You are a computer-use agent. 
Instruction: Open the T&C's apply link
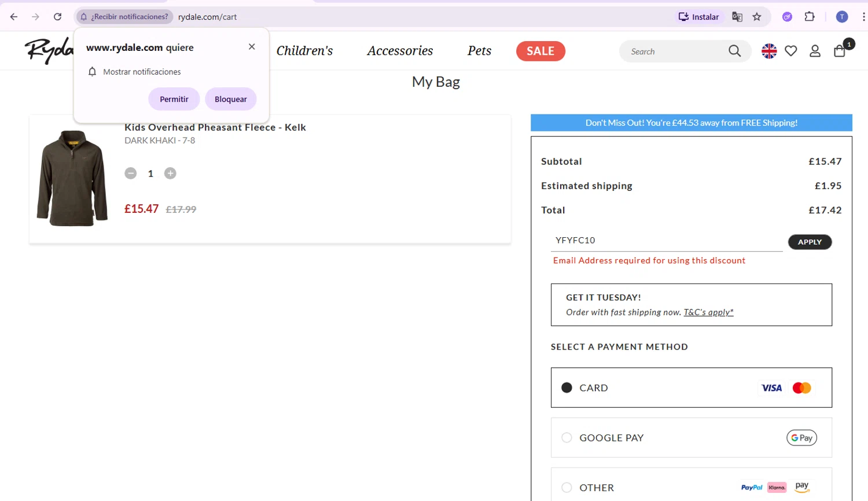click(708, 312)
